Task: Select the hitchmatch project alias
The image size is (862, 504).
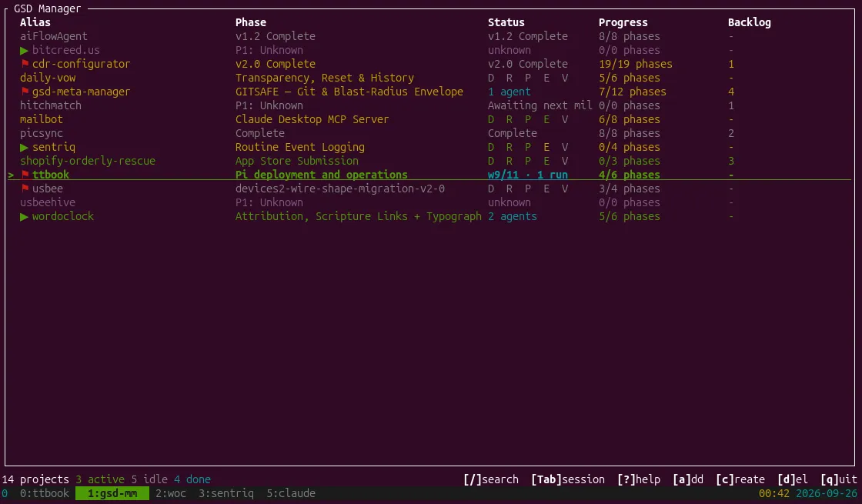Action: (x=51, y=105)
